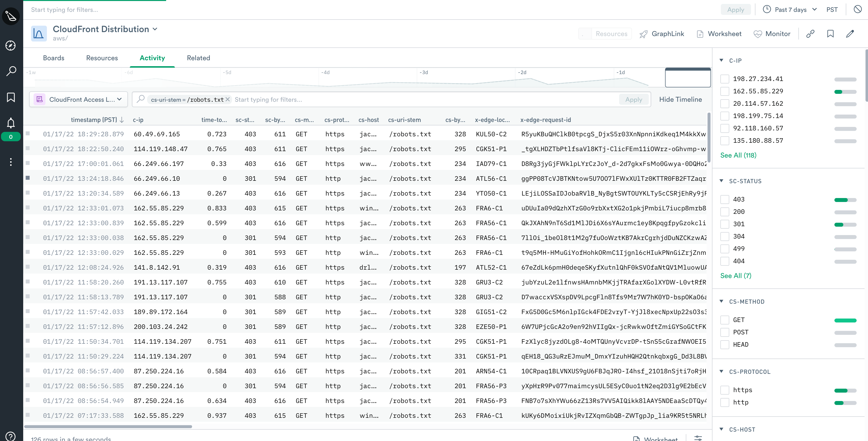The height and width of the screenshot is (441, 868).
Task: Collapse the SC-STATUS filter section
Action: tap(721, 181)
